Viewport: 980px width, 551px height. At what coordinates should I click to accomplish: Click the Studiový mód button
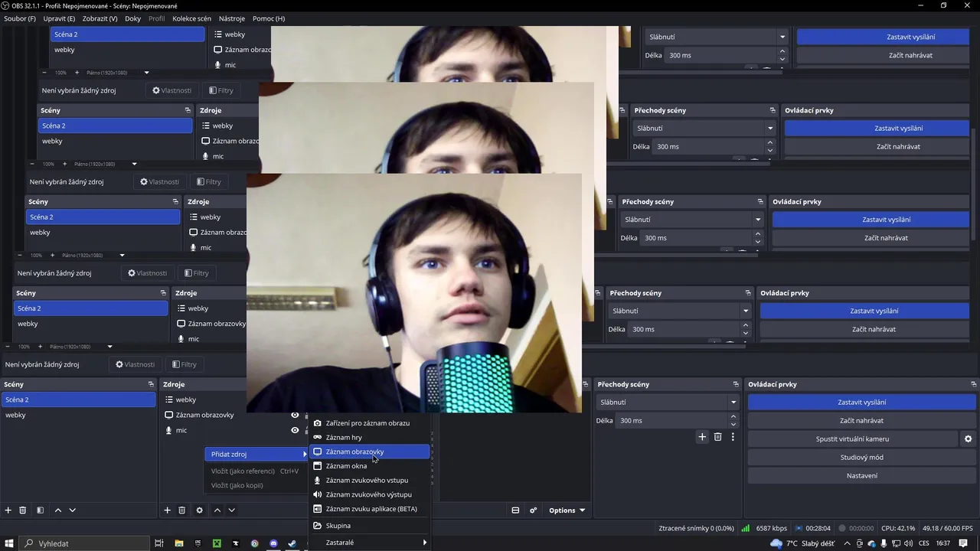pos(861,458)
